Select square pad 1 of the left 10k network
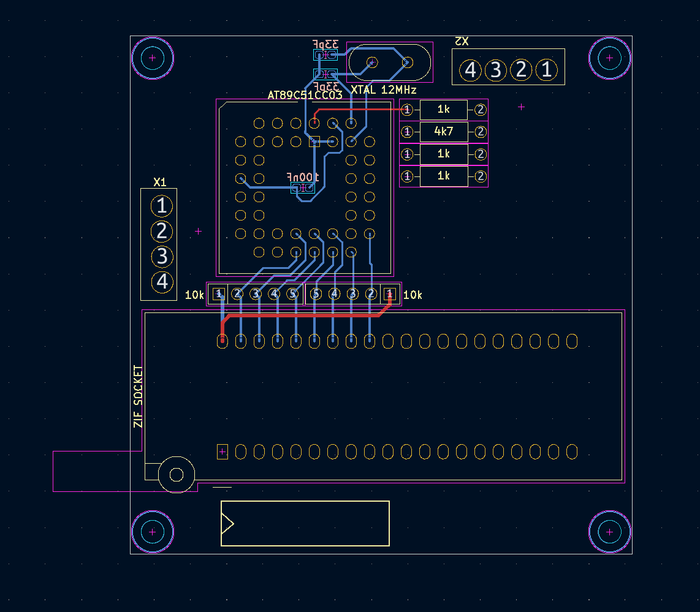Viewport: 700px width, 612px height. point(219,294)
